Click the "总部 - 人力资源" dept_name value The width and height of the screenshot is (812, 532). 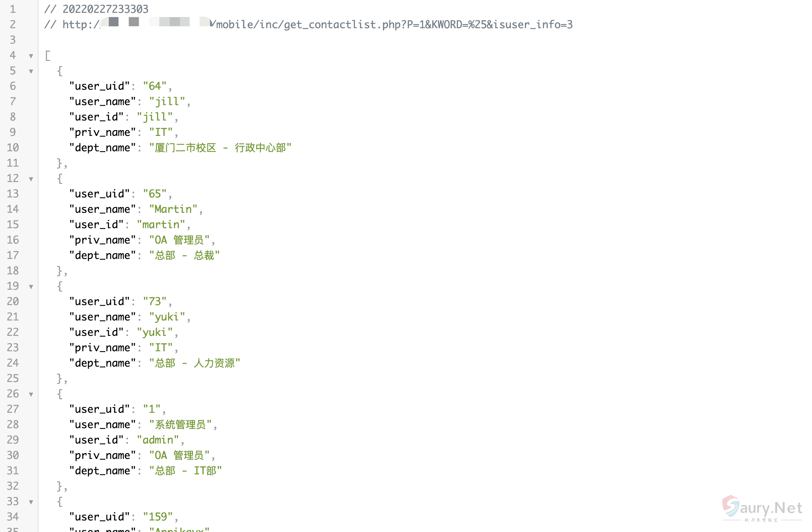195,363
